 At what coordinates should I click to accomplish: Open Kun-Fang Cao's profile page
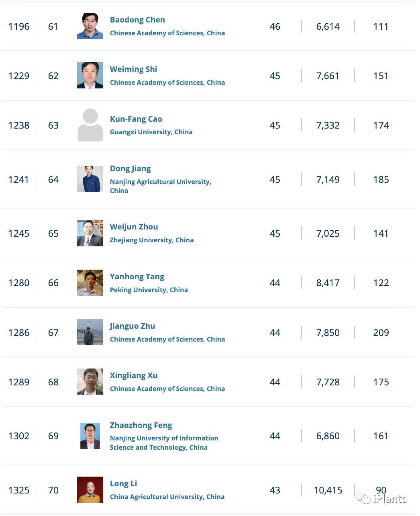coord(136,119)
